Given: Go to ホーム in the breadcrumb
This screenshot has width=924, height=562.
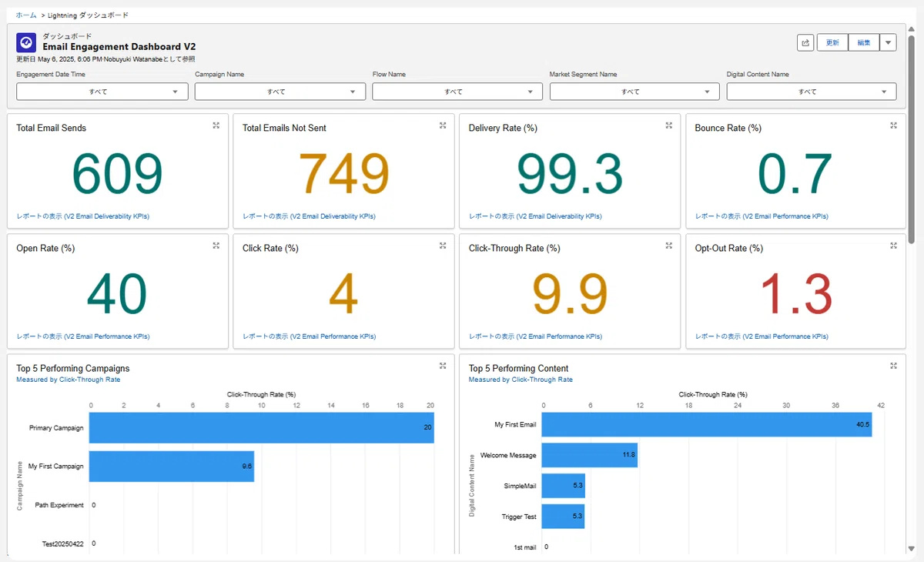Looking at the screenshot, I should tap(26, 15).
